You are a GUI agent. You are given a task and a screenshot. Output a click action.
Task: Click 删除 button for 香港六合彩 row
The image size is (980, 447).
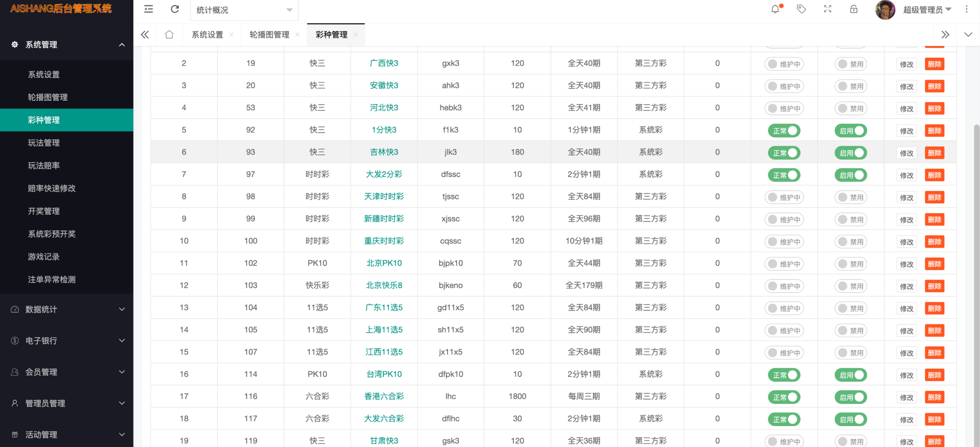point(934,397)
